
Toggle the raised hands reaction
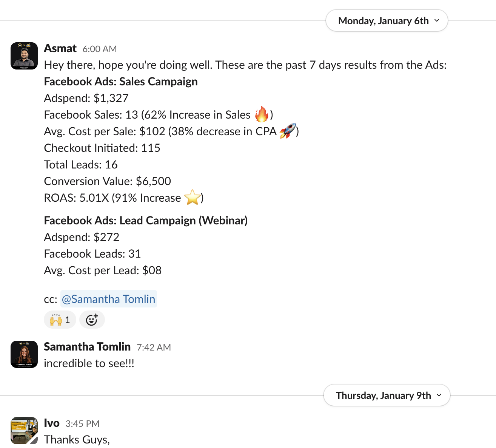tap(60, 320)
